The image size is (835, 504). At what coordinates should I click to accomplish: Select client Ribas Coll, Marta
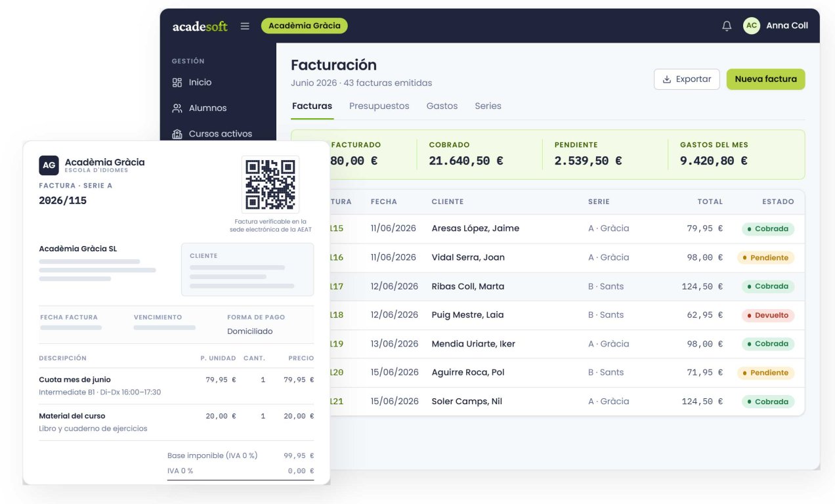[468, 286]
